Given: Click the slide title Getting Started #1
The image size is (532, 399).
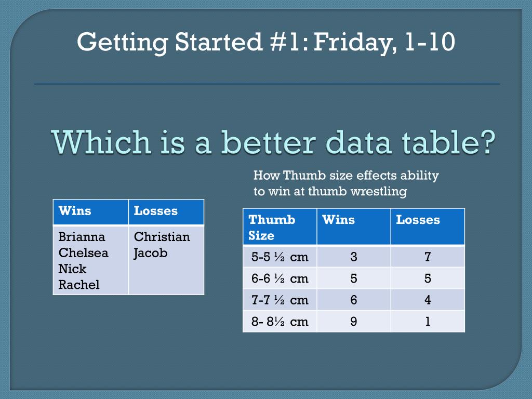Looking at the screenshot, I should 266,43.
